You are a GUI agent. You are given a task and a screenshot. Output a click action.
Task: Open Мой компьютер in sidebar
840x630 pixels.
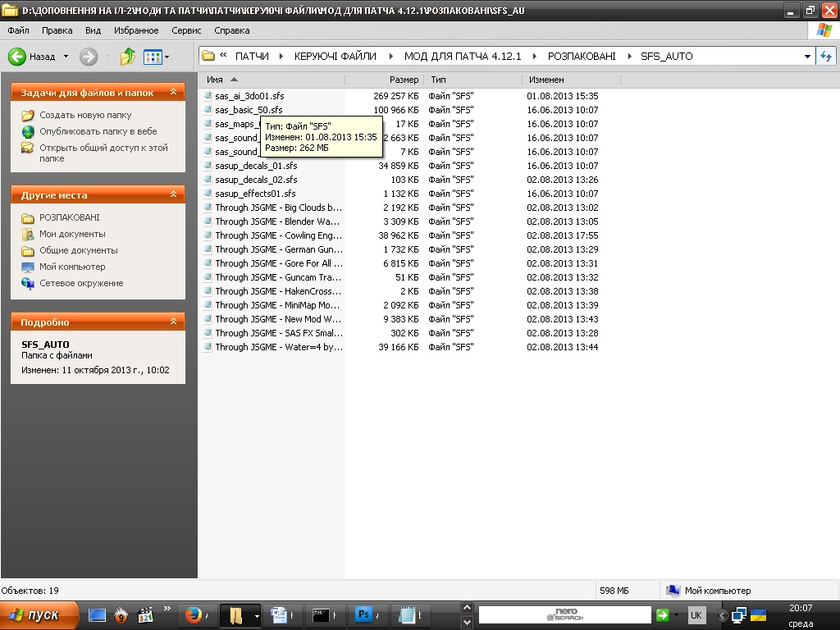pyautogui.click(x=72, y=267)
